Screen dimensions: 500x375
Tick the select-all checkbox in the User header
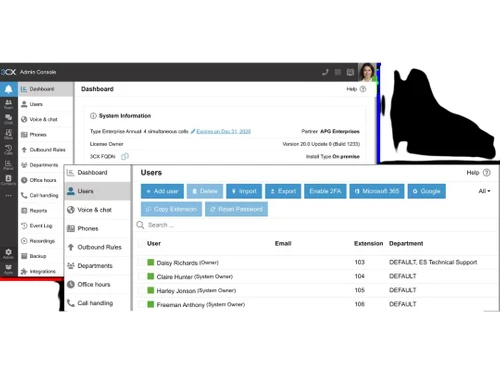pos(142,243)
